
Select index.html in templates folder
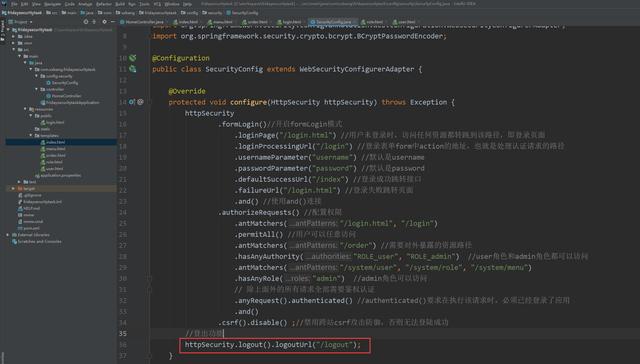[x=53, y=142]
